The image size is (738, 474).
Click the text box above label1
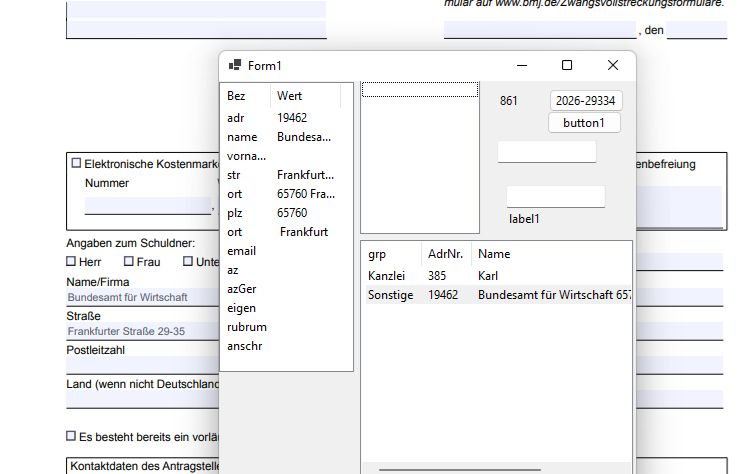click(x=556, y=197)
